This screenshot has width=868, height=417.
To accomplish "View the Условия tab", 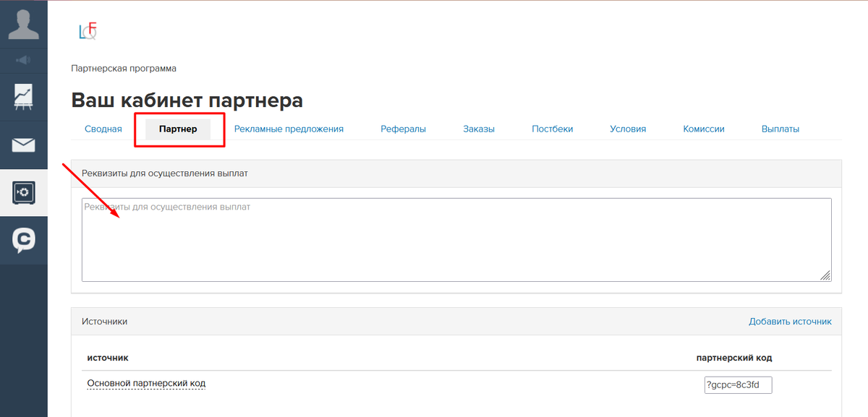I will [x=627, y=129].
